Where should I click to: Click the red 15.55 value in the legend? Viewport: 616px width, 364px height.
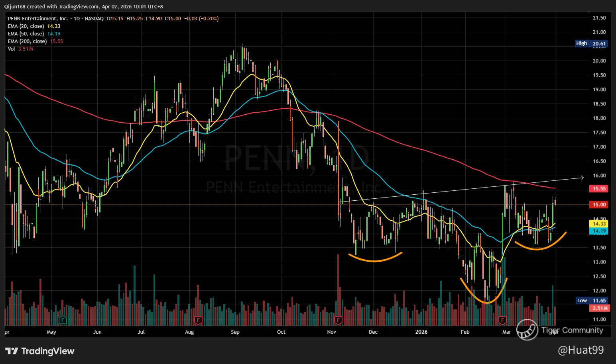click(56, 41)
